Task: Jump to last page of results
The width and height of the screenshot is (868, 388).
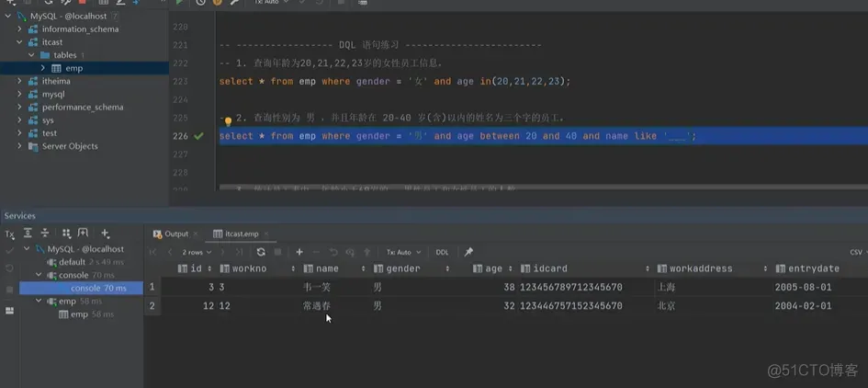Action: pos(239,252)
